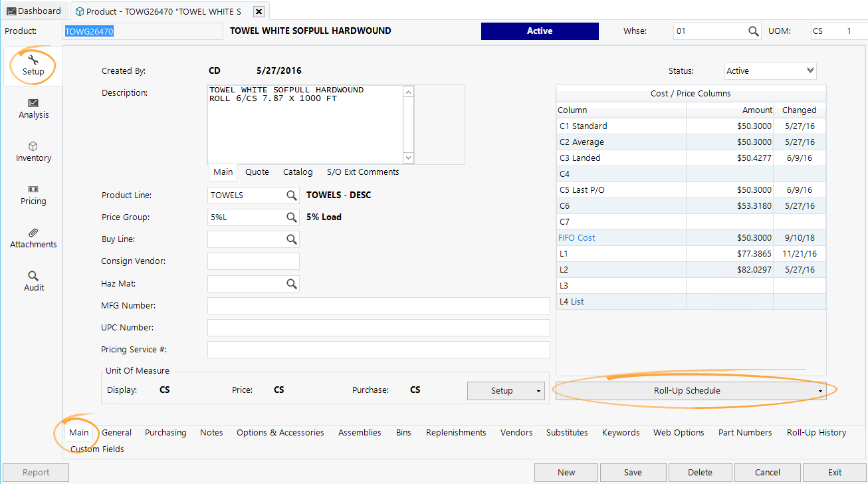
Task: Open the Setup panel in the sidebar
Action: (x=33, y=65)
